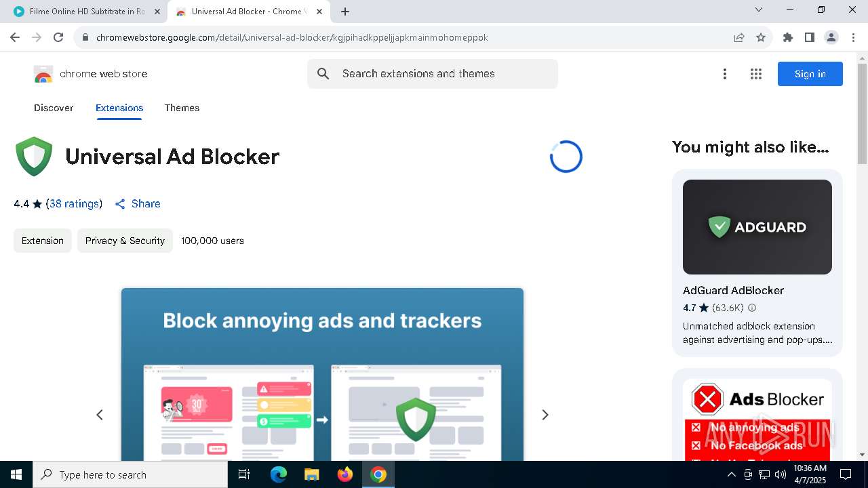Screen dimensions: 868x488
Task: Close the Filme Online HD tab
Action: click(157, 12)
